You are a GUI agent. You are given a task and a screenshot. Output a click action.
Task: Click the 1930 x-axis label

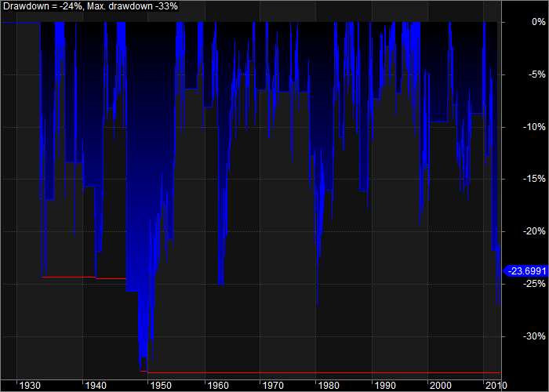30,386
